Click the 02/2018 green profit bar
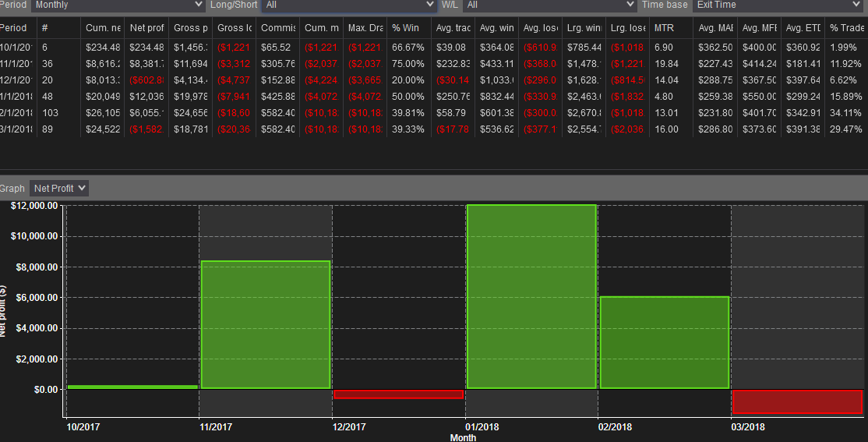Image resolution: width=868 pixels, height=442 pixels. coord(665,342)
